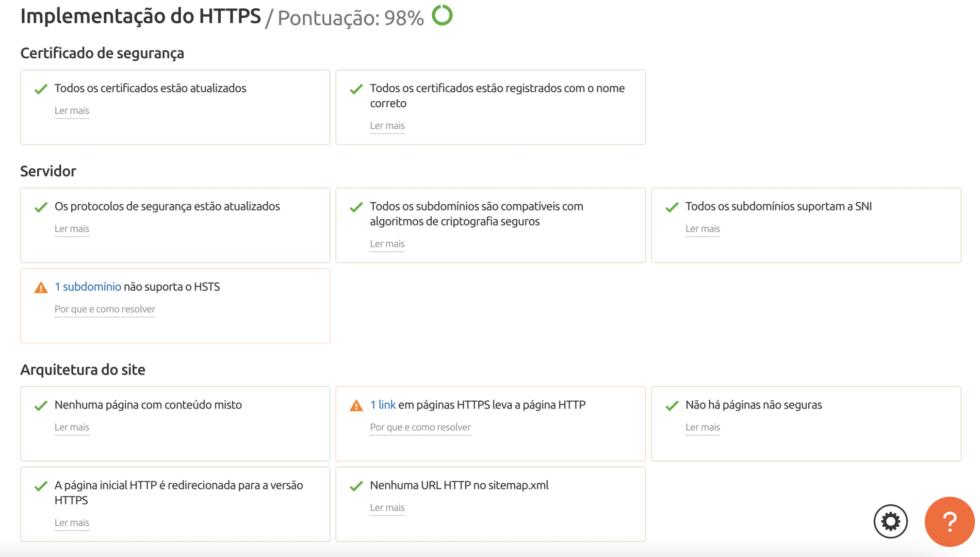Image resolution: width=980 pixels, height=557 pixels.
Task: Click the warning triangle beside HSTS subdomain issue
Action: coord(41,288)
